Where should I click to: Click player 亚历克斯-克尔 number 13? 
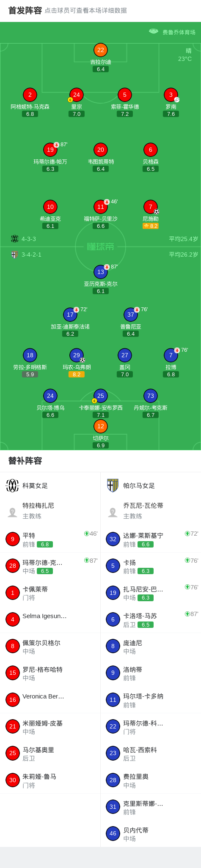coord(101,272)
